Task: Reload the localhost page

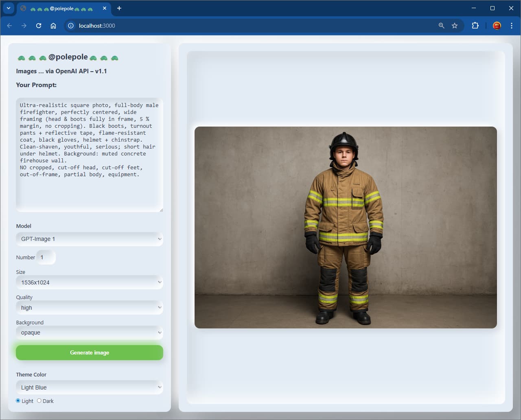Action: [39, 26]
